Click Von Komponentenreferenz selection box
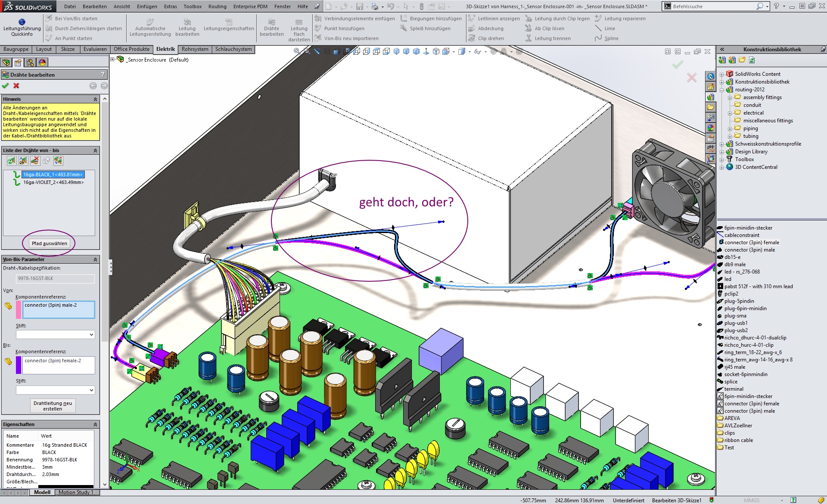The width and height of the screenshot is (827, 504). click(59, 309)
